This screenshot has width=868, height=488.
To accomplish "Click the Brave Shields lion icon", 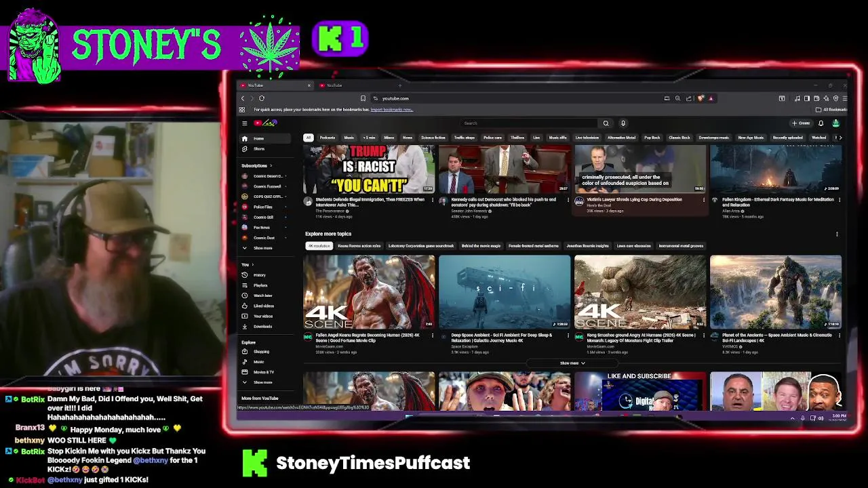I will click(x=701, y=98).
